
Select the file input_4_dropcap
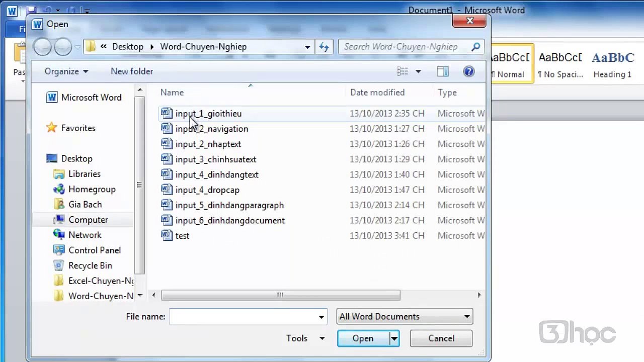pyautogui.click(x=207, y=190)
